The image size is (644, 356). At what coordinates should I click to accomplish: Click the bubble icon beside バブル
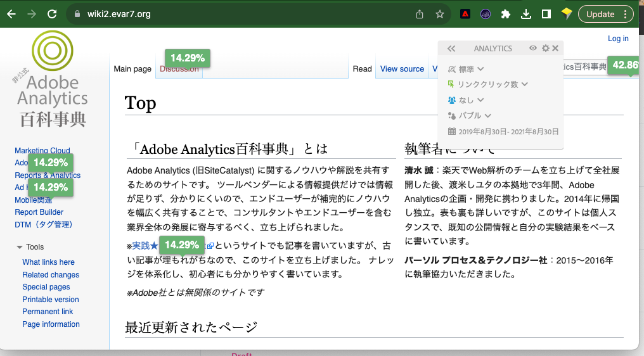[x=452, y=116]
